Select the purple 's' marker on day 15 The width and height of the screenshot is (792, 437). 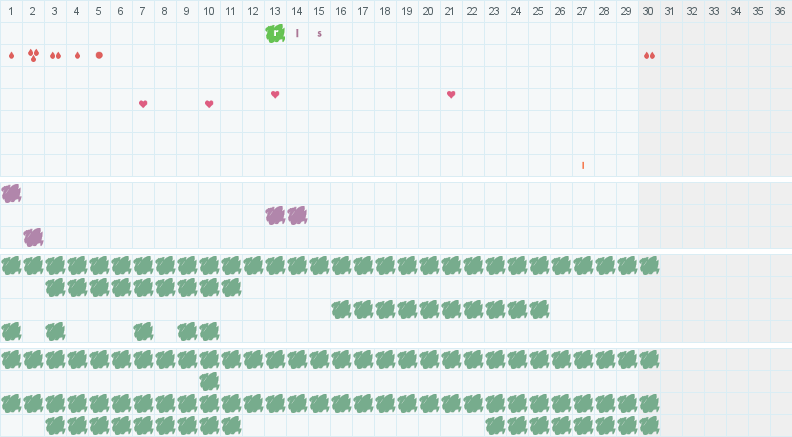319,33
